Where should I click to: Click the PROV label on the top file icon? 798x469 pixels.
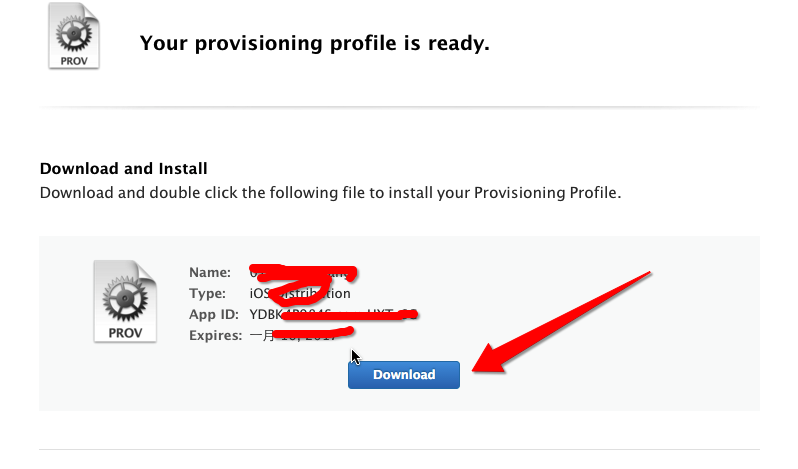pos(73,57)
